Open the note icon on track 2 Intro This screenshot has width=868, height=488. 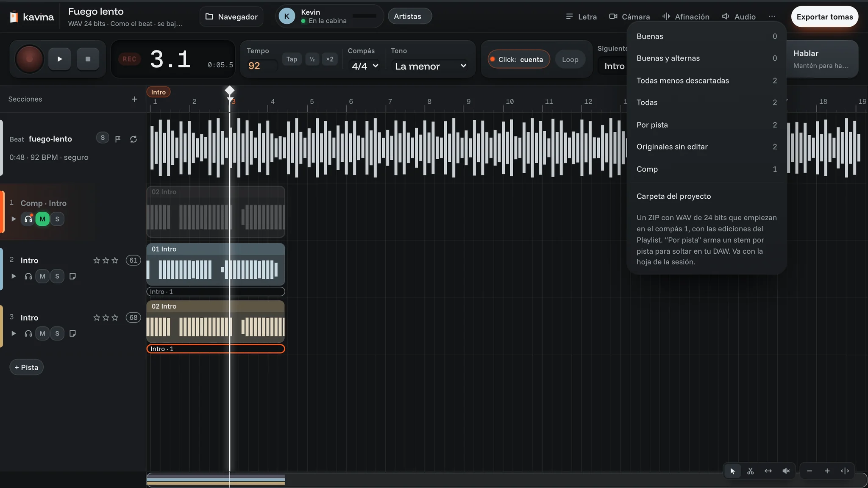(72, 276)
